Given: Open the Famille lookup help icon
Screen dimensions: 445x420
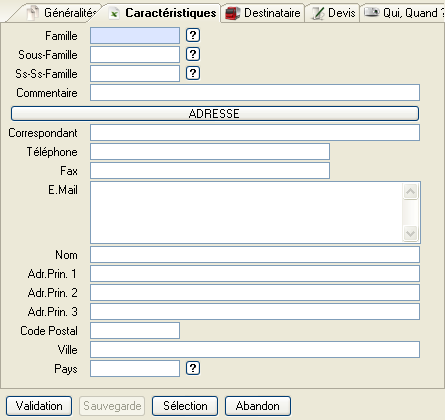Looking at the screenshot, I should pos(193,35).
